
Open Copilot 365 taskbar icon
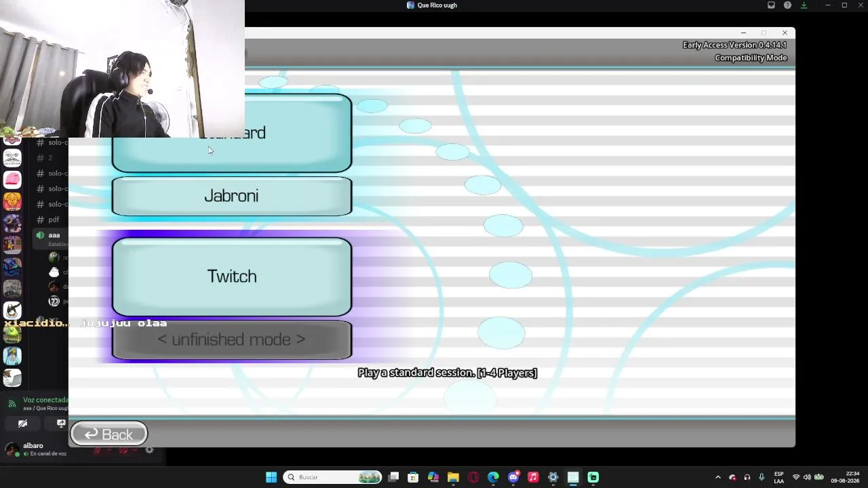click(433, 477)
